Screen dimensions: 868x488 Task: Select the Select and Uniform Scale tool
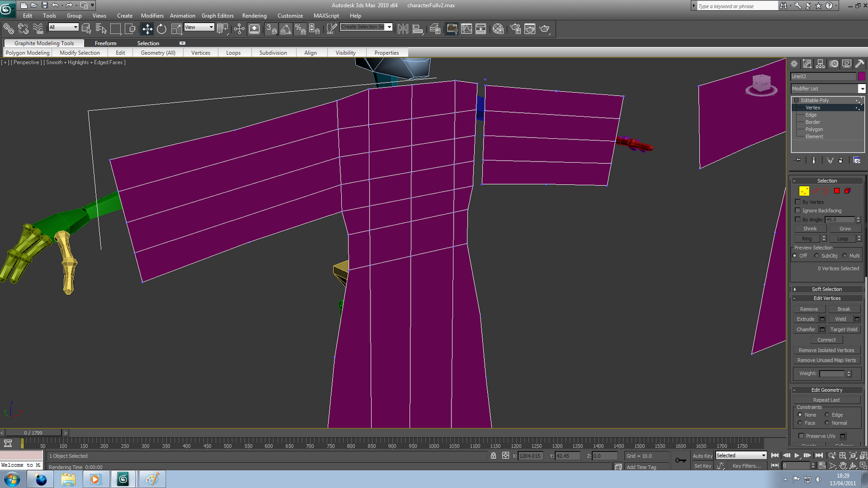[x=177, y=29]
